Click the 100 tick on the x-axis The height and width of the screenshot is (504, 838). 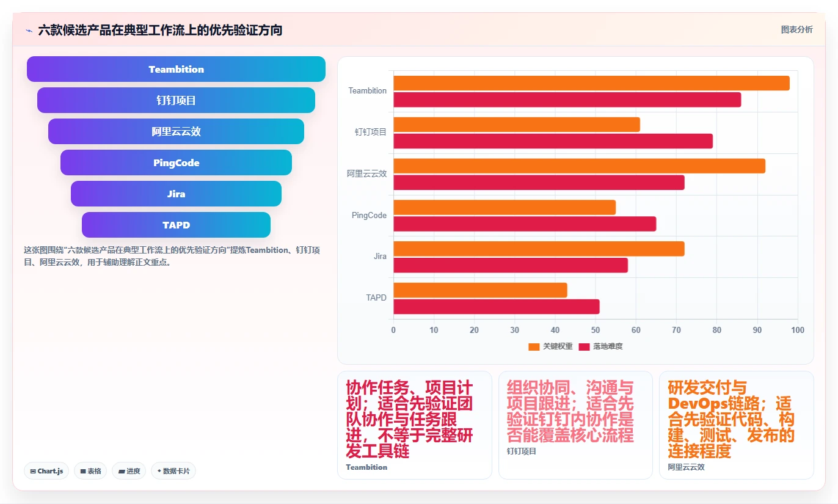[798, 330]
